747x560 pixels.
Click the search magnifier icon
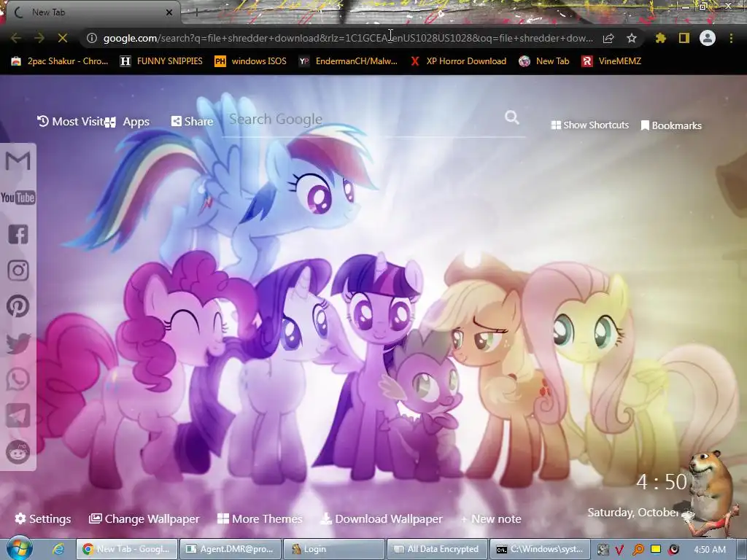tap(511, 117)
